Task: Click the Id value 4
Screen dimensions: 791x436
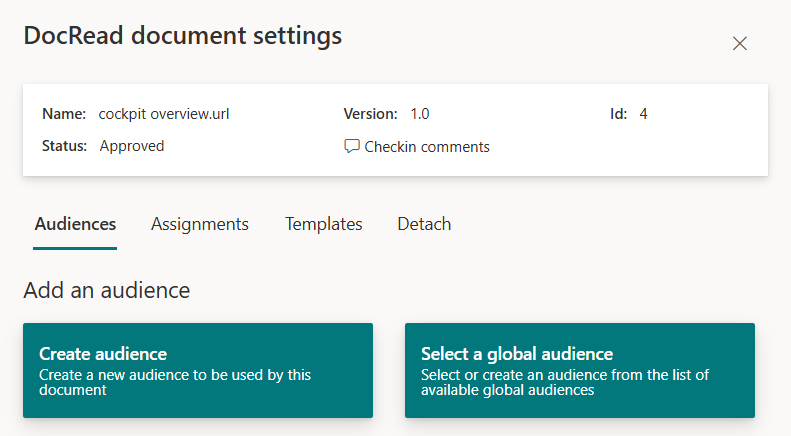Action: tap(643, 114)
